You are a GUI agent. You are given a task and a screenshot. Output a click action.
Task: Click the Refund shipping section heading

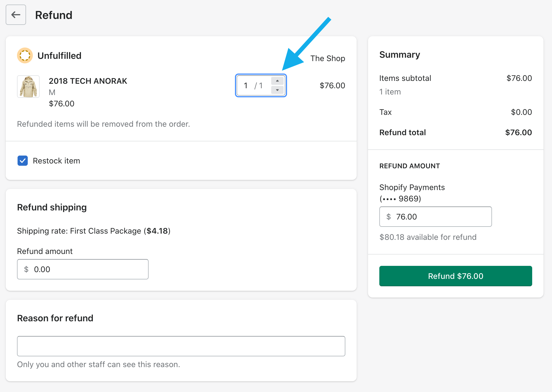(52, 207)
